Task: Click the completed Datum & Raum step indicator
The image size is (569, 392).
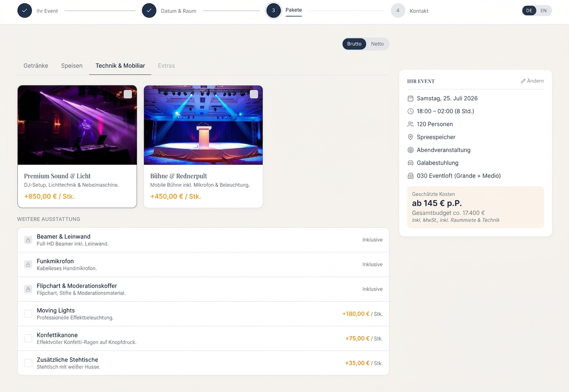Action: 149,10
